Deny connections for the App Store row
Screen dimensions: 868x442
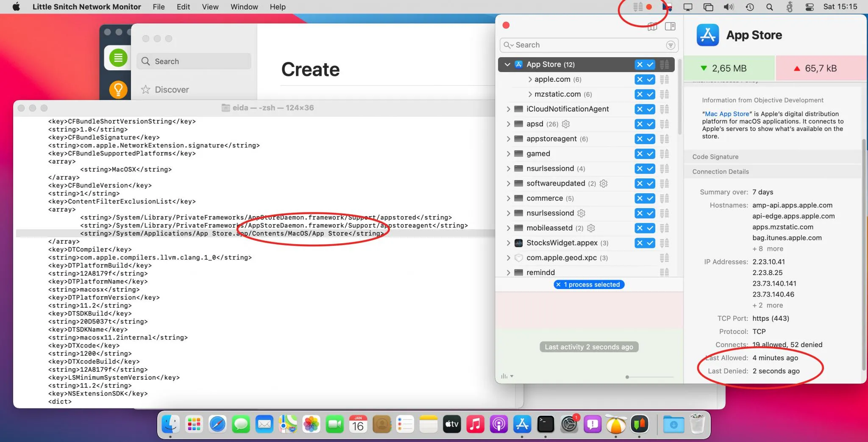click(640, 64)
